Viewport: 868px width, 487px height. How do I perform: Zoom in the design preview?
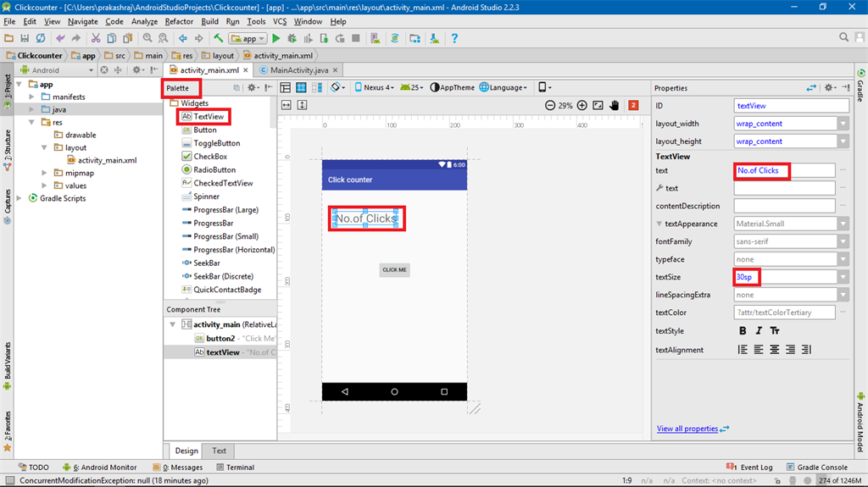(x=581, y=105)
